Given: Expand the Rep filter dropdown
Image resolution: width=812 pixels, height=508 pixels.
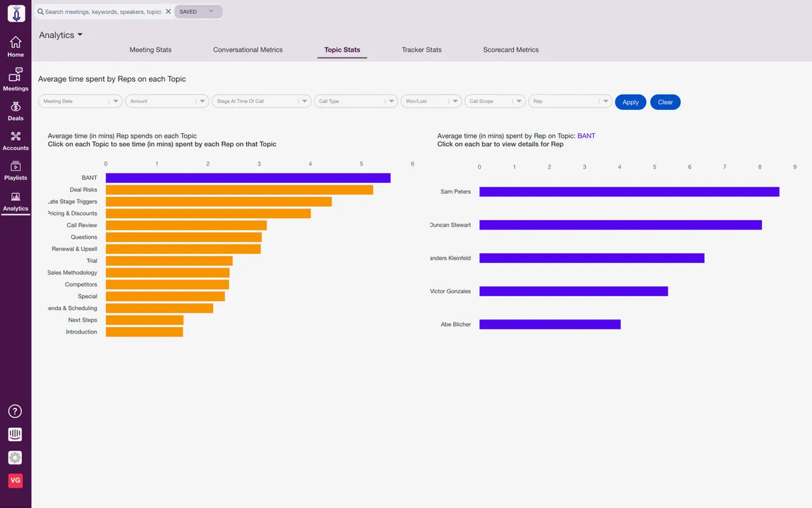Looking at the screenshot, I should tap(570, 101).
